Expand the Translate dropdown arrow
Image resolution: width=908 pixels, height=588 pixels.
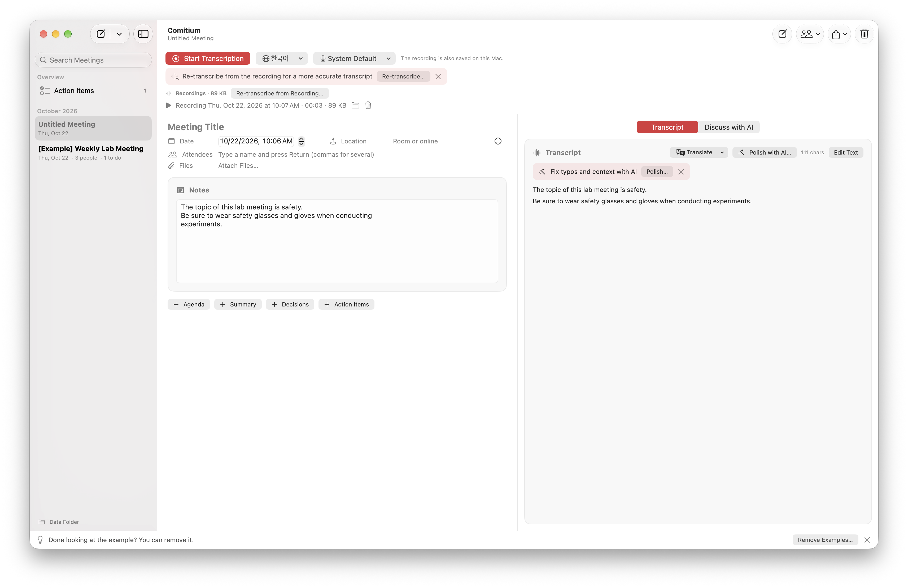click(722, 152)
